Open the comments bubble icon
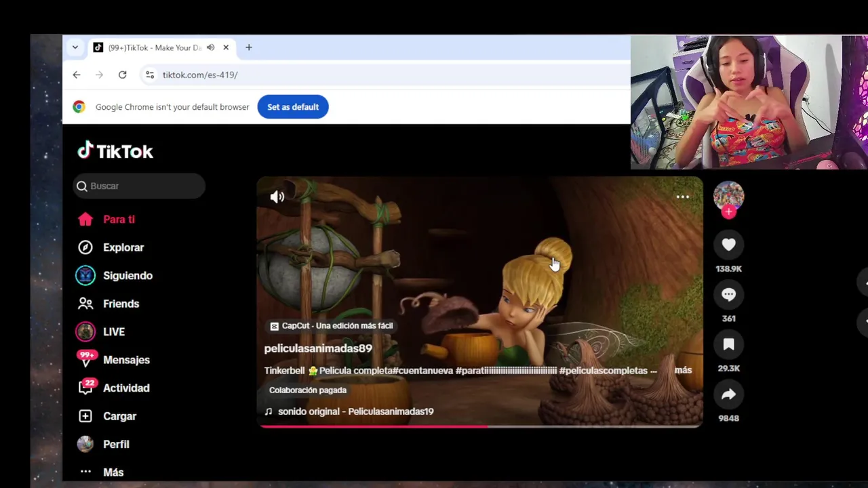The height and width of the screenshot is (488, 868). [729, 294]
